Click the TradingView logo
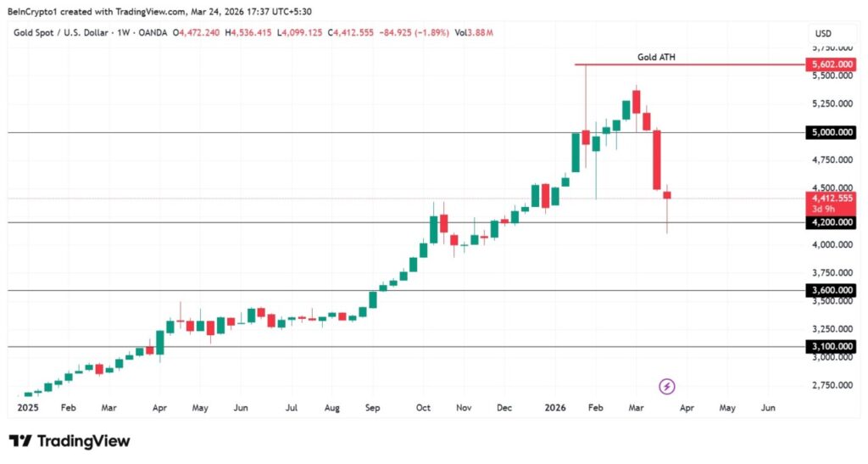Viewport: 868px width, 464px height. 70,441
